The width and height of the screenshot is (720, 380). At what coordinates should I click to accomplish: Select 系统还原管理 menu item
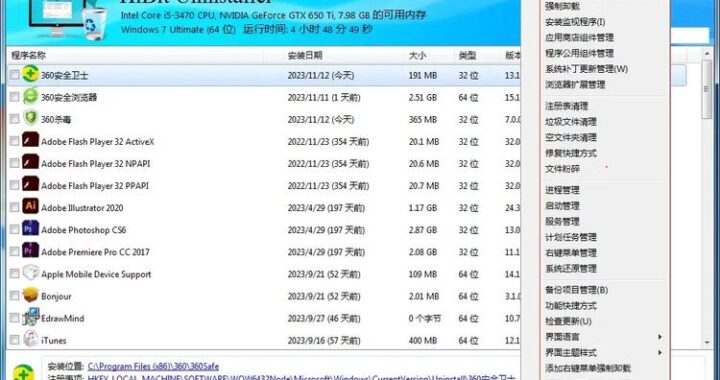click(571, 268)
